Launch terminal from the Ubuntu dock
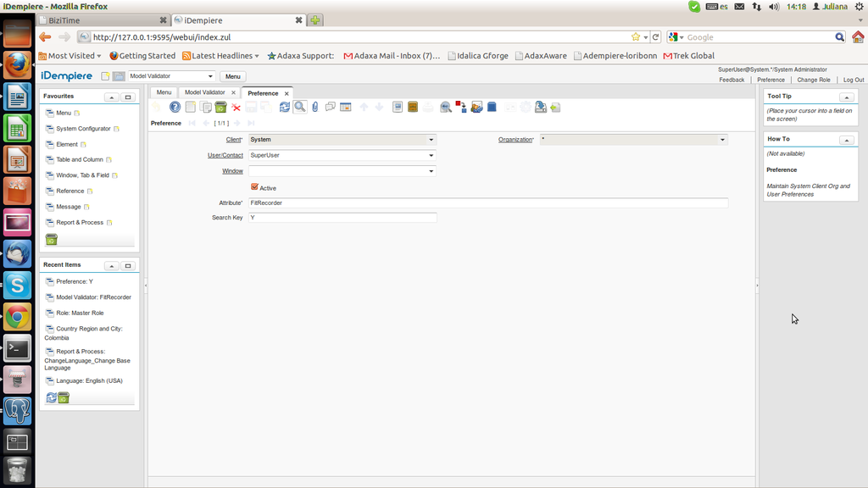 18,348
